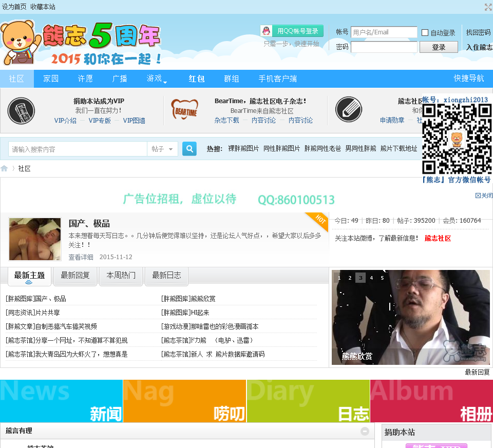Screen dimensions: 493x448
Task: Open the VIP介绍 link
Action: pyautogui.click(x=65, y=121)
